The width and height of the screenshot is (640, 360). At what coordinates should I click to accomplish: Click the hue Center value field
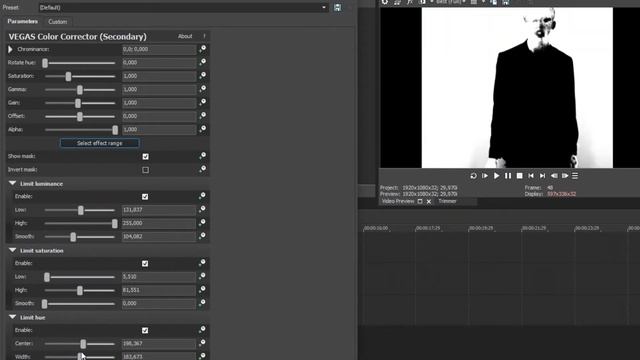159,344
